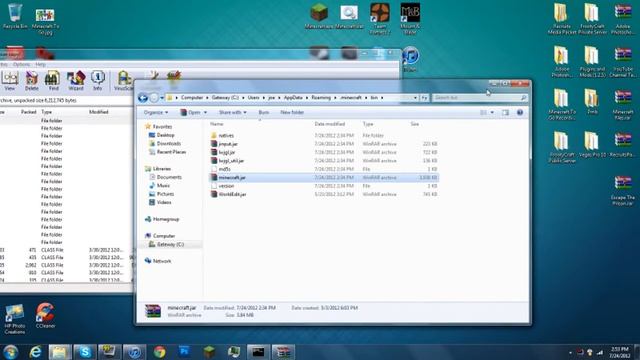Select Homegroup in the navigation pane
Screen dimensions: 640x360
[x=162, y=219]
